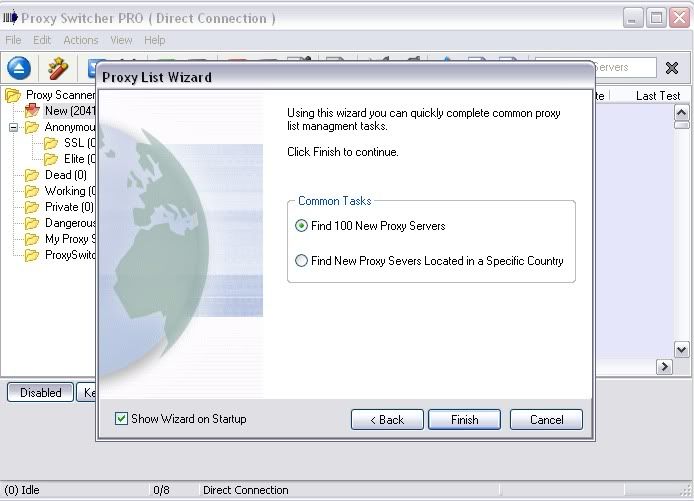Open the Proxy List Wizard wand icon
The height and width of the screenshot is (501, 694).
click(58, 68)
